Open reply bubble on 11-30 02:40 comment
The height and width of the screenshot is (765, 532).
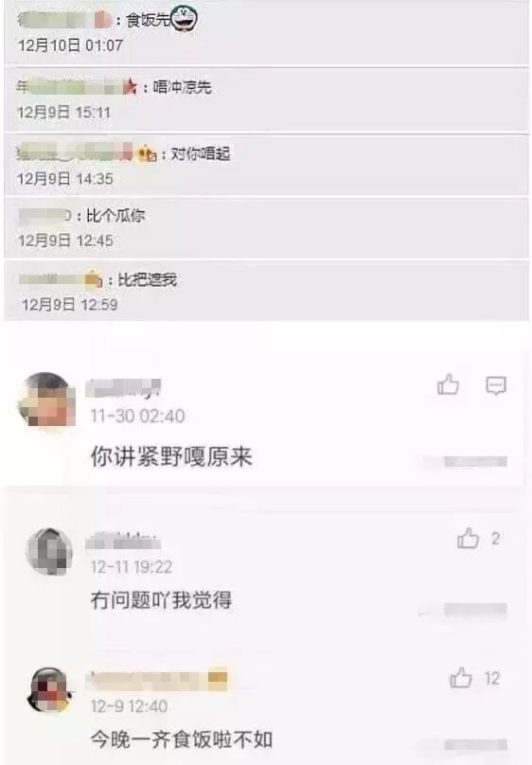tap(496, 385)
